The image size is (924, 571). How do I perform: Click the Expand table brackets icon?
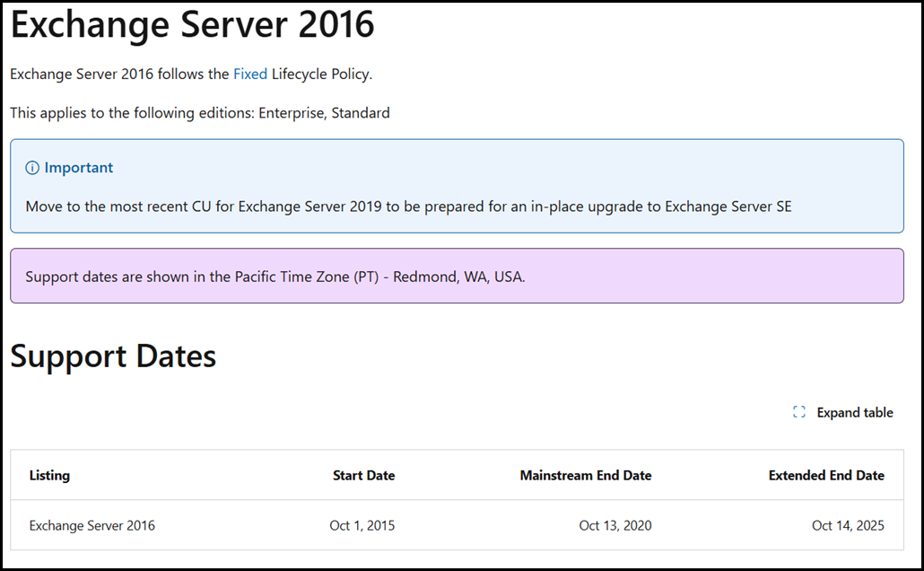point(799,412)
